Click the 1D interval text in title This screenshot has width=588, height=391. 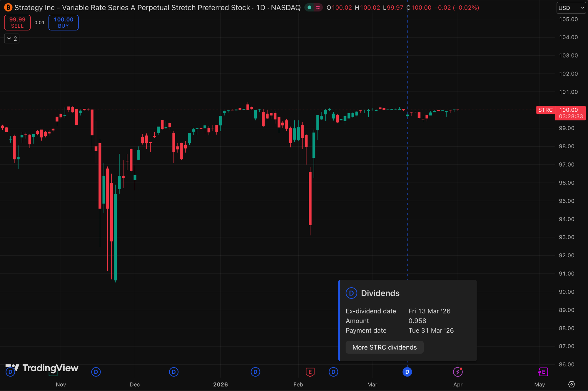click(260, 8)
